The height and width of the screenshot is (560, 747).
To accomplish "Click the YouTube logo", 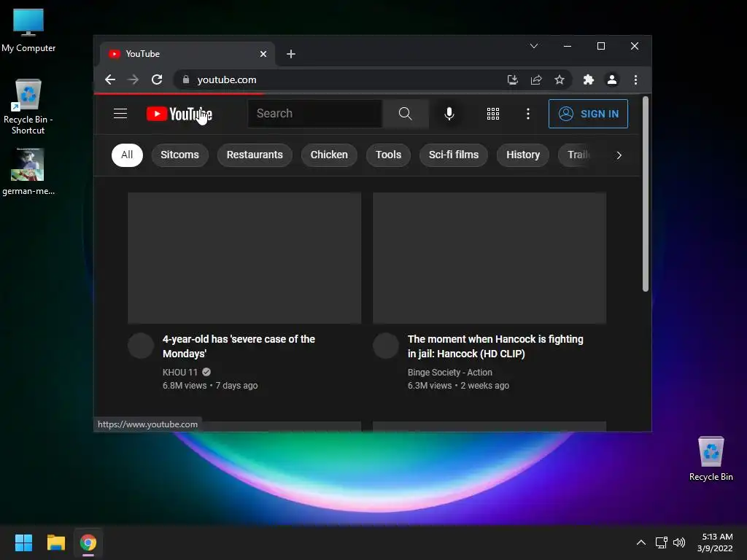I will click(x=179, y=114).
